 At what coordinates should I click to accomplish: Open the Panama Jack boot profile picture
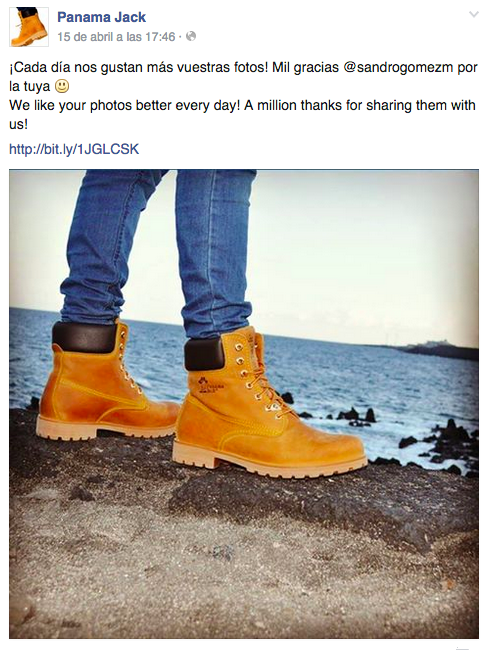pyautogui.click(x=29, y=27)
